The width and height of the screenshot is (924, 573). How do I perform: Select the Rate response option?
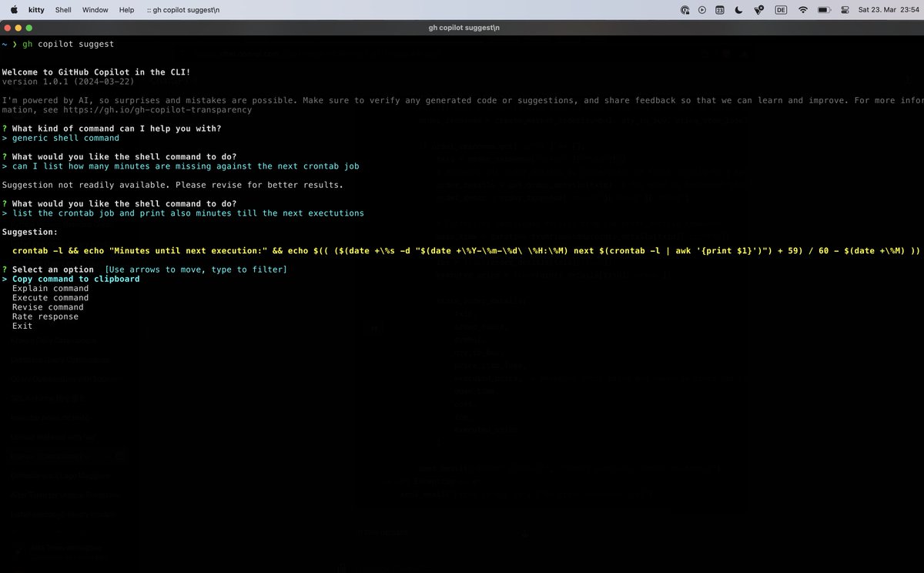point(45,316)
